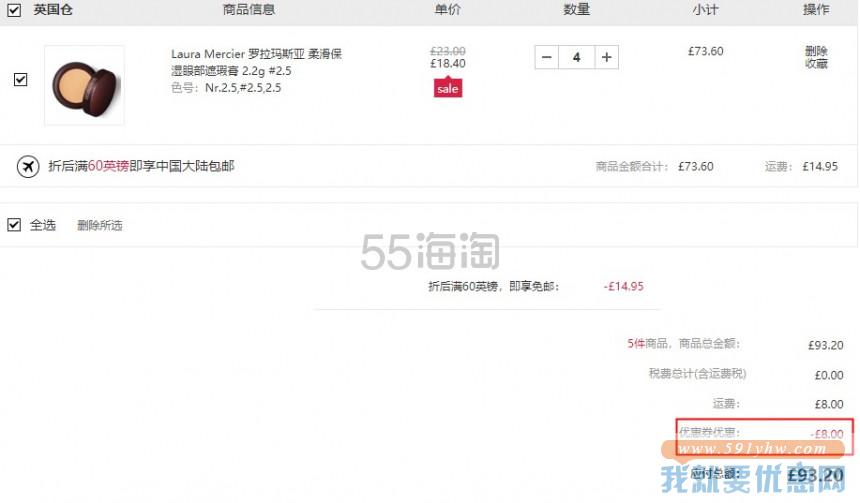860x503 pixels.
Task: Uncheck the Laura Mercier item checkbox
Action: 20,80
